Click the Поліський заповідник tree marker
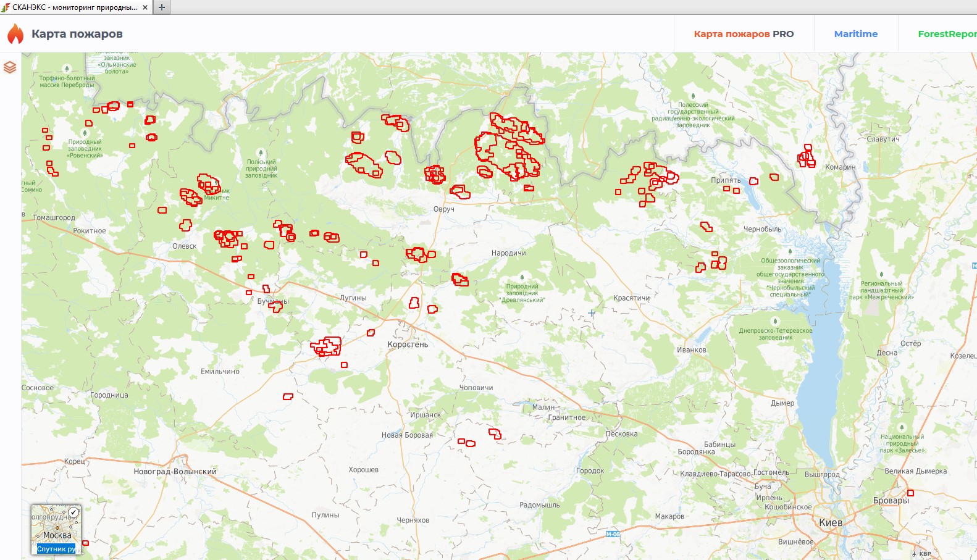Viewport: 977px width, 560px height. [x=261, y=153]
